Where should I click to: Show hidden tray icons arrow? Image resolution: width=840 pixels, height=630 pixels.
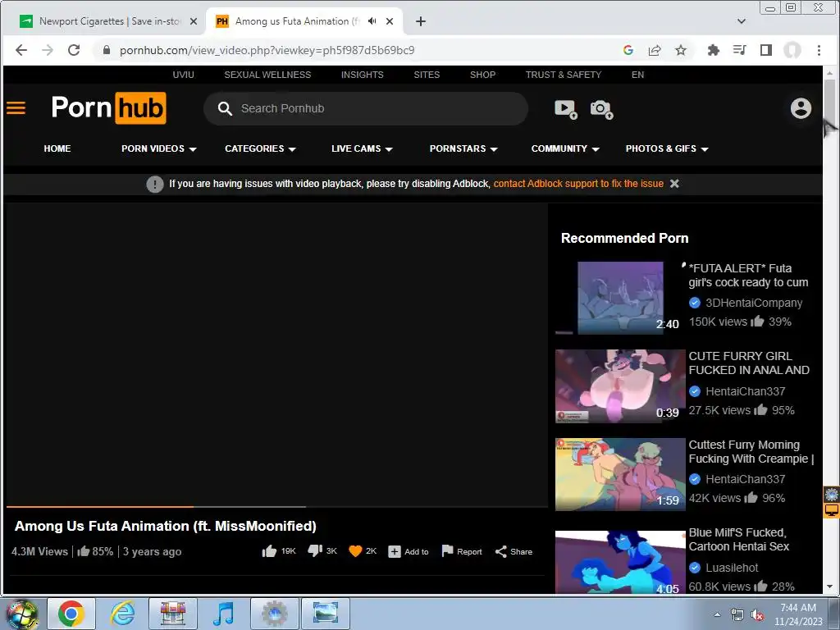coord(717,614)
